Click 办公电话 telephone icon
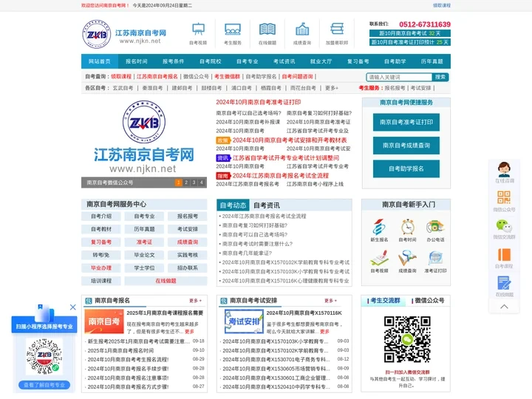The width and height of the screenshot is (532, 399). point(436,230)
